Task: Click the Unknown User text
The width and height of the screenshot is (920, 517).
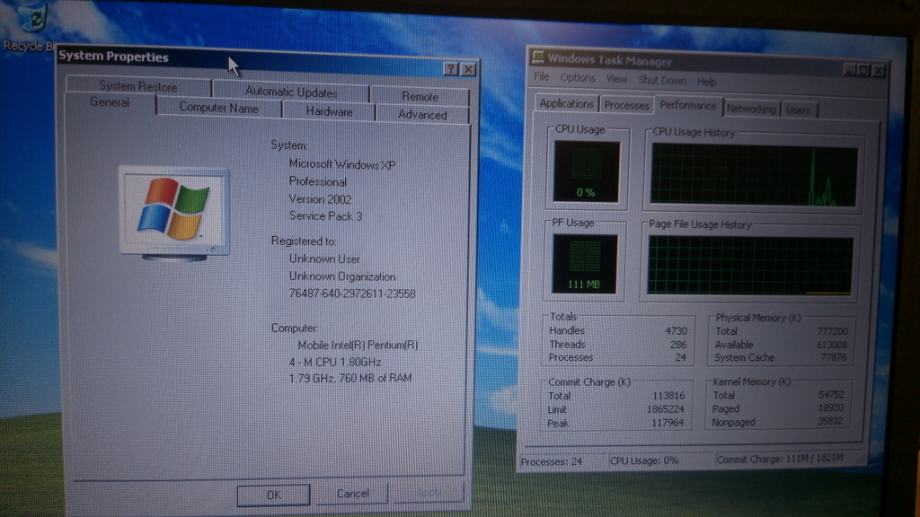Action: [324, 259]
